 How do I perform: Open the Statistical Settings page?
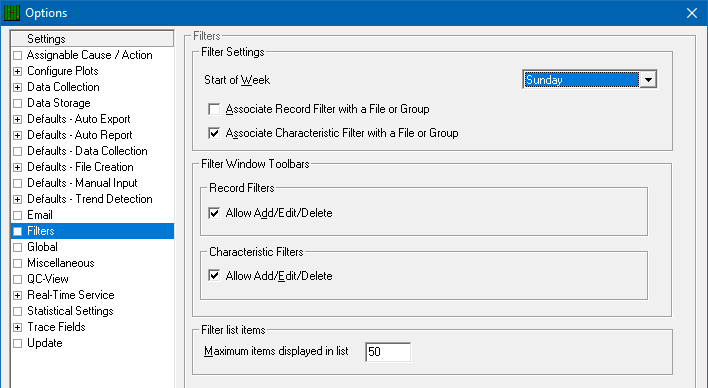(70, 311)
